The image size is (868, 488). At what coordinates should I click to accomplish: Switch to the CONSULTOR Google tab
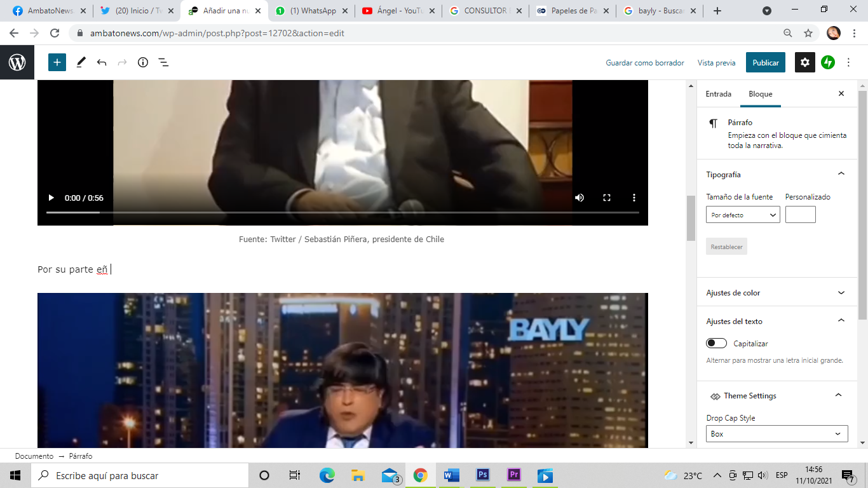point(484,11)
